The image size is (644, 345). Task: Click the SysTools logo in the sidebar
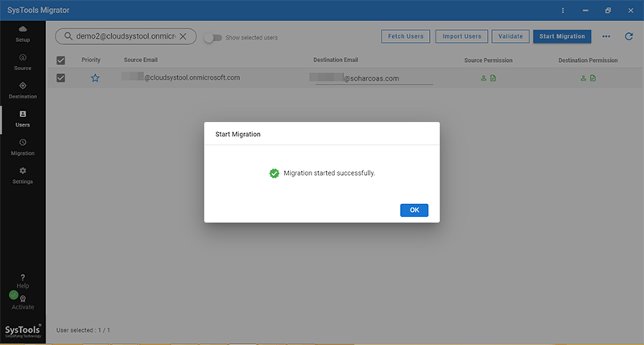23,331
